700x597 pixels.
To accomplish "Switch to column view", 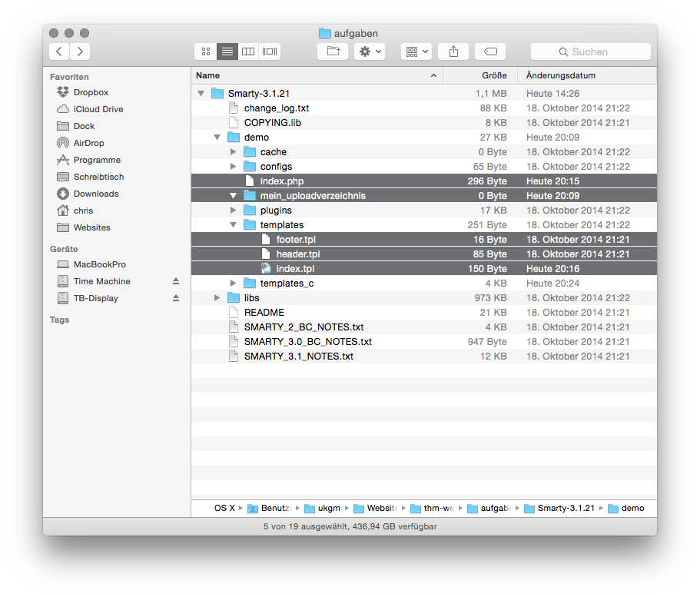I will click(248, 51).
